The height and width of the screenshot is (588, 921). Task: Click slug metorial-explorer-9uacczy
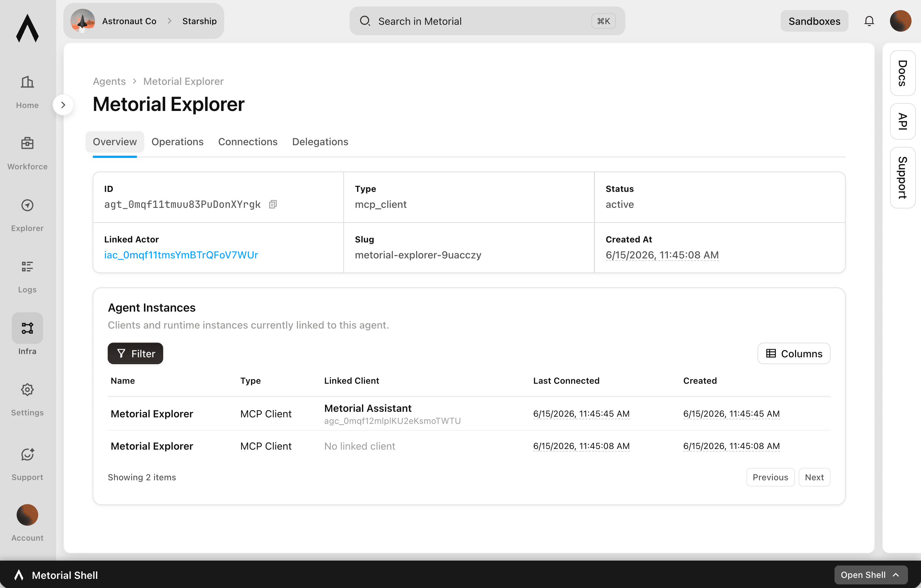(x=418, y=255)
